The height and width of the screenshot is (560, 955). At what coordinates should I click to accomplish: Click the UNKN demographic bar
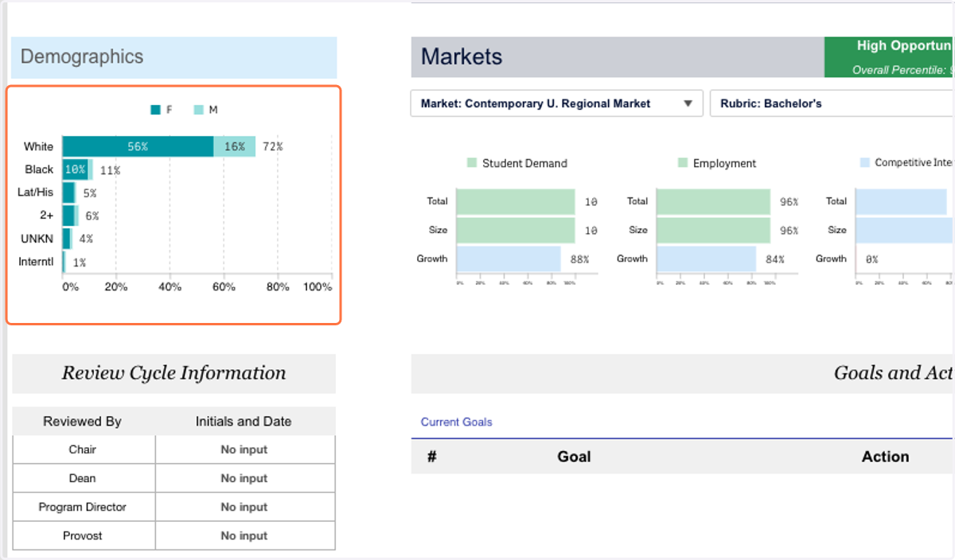(68, 239)
